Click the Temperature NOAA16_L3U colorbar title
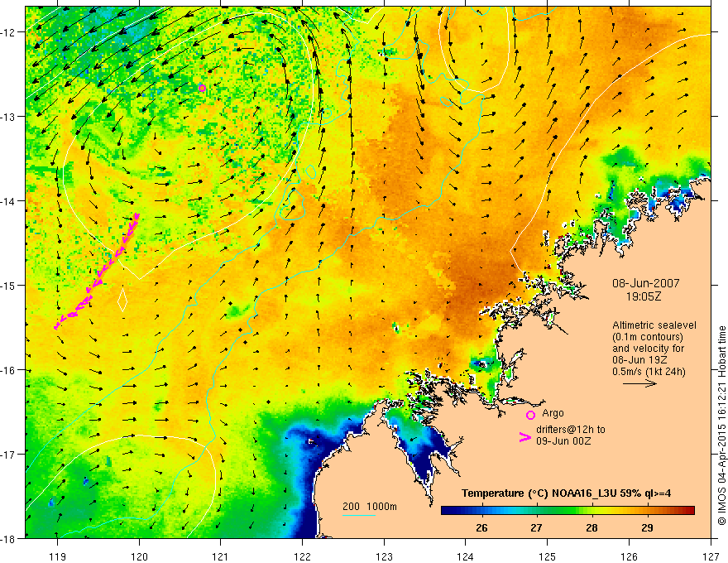The height and width of the screenshot is (563, 728). tap(566, 493)
